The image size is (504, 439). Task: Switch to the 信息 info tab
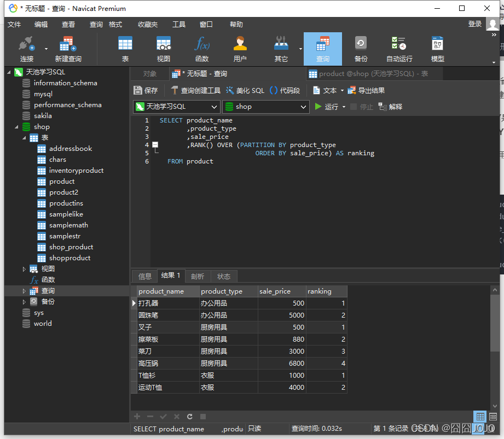click(x=144, y=276)
